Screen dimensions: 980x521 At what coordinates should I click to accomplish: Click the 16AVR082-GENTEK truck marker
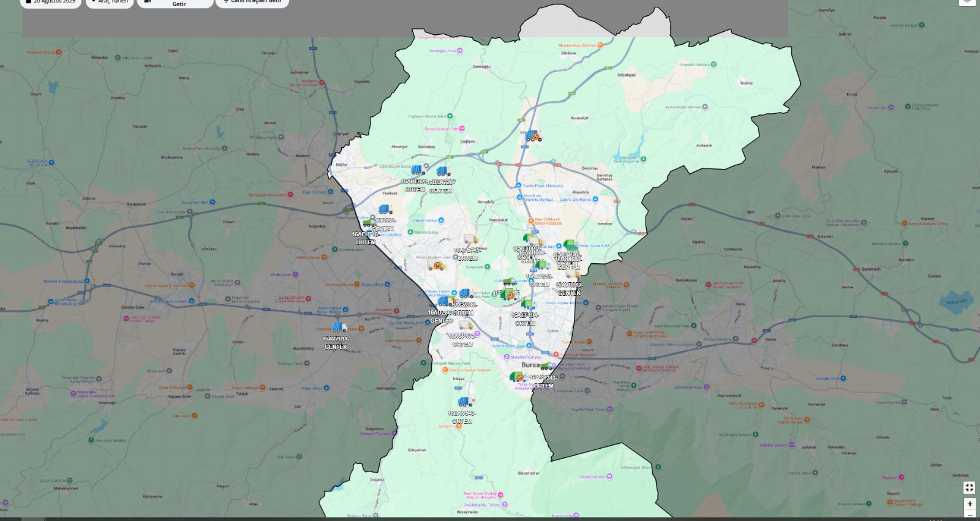pos(572,275)
